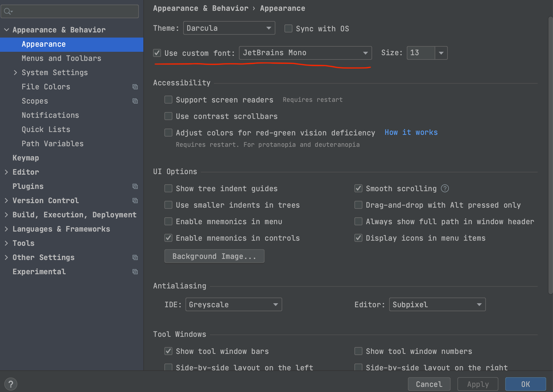Click the project-level icon beside Scopes
Image resolution: width=553 pixels, height=392 pixels.
135,101
